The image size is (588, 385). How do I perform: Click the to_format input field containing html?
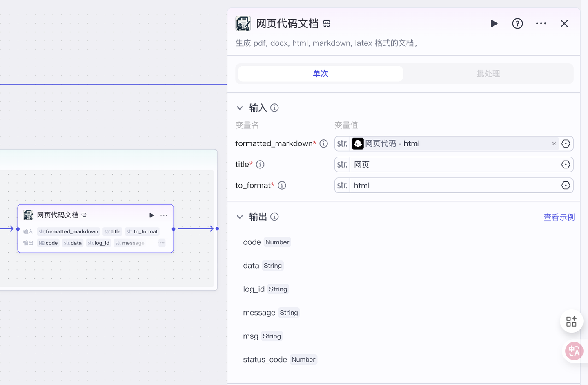coord(453,186)
